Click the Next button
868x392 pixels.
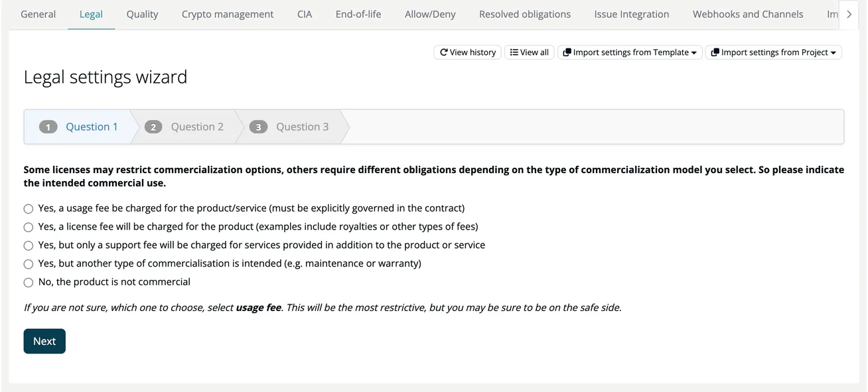click(x=44, y=341)
